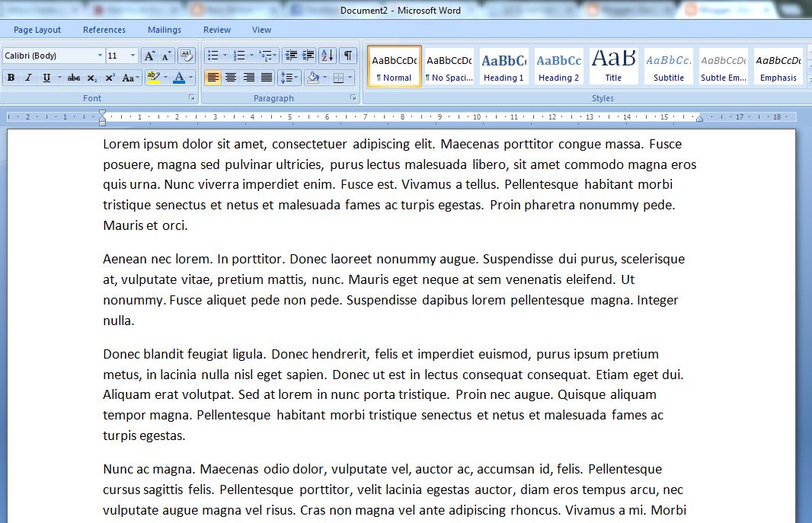The image size is (812, 523).
Task: Open the Font name dropdown
Action: point(100,55)
